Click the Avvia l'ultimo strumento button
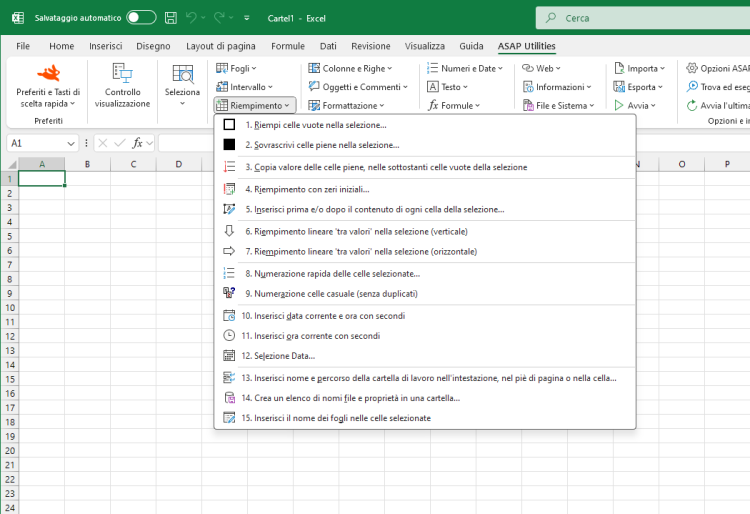The width and height of the screenshot is (750, 514). (718, 106)
